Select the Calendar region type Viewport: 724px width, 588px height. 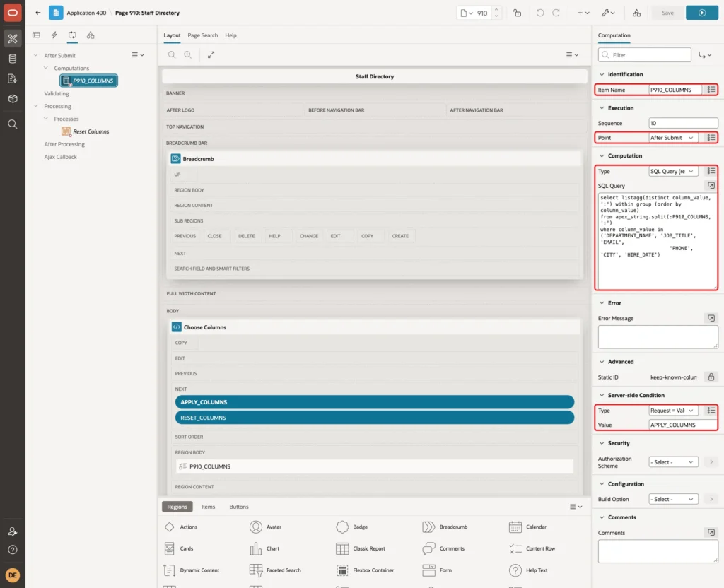527,527
